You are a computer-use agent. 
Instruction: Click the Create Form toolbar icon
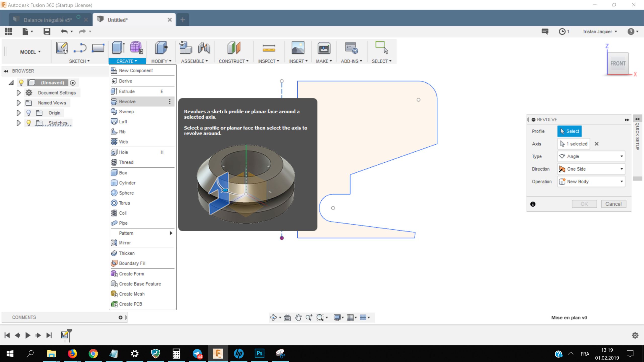[x=137, y=48]
